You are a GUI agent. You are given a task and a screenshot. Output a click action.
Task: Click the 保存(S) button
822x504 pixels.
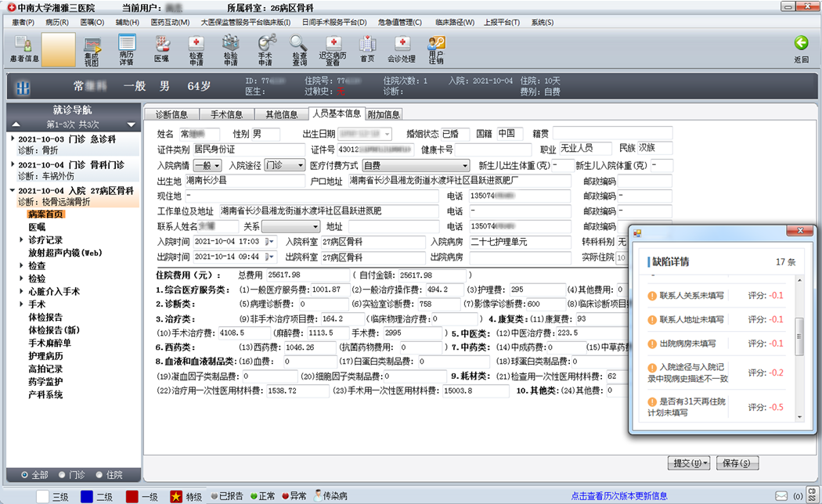[x=737, y=463]
